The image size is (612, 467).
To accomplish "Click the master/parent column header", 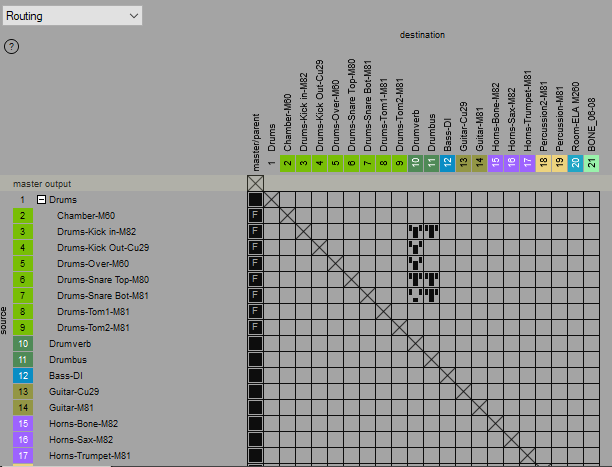I will 256,143.
